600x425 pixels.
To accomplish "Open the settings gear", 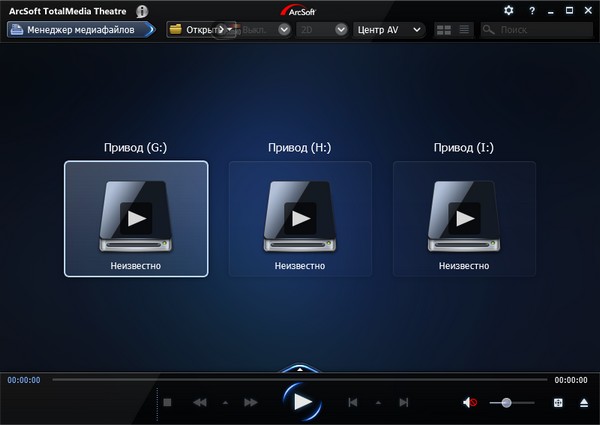I will pos(508,10).
